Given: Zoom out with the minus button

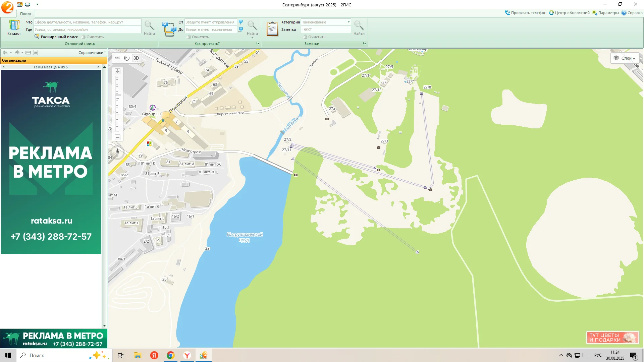Looking at the screenshot, I should pyautogui.click(x=117, y=137).
